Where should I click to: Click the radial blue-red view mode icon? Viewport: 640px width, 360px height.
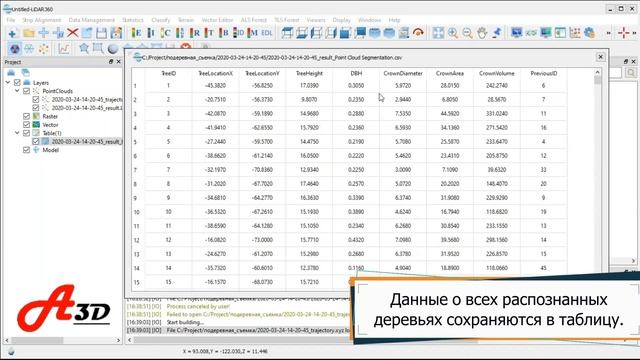pyautogui.click(x=15, y=49)
